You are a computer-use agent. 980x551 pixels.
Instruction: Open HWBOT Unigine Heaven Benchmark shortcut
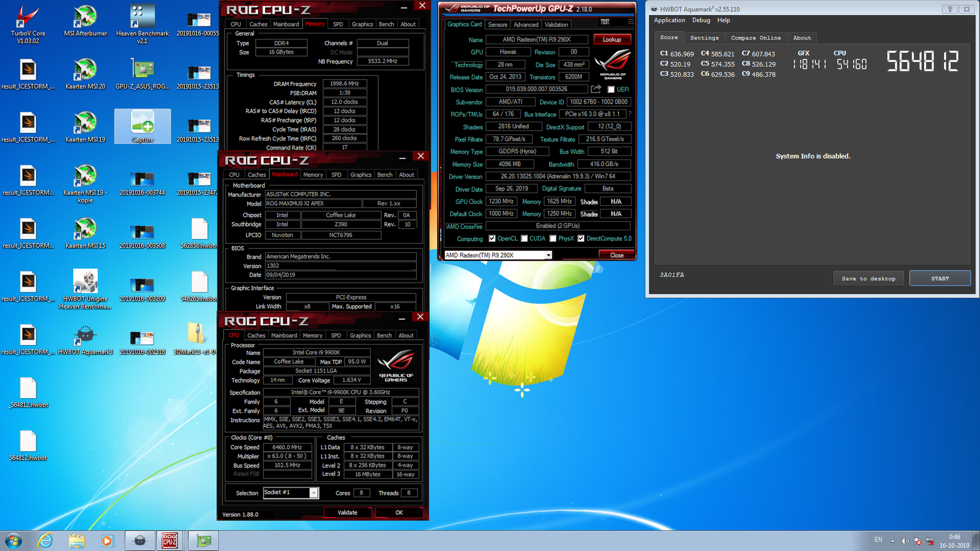click(x=85, y=289)
